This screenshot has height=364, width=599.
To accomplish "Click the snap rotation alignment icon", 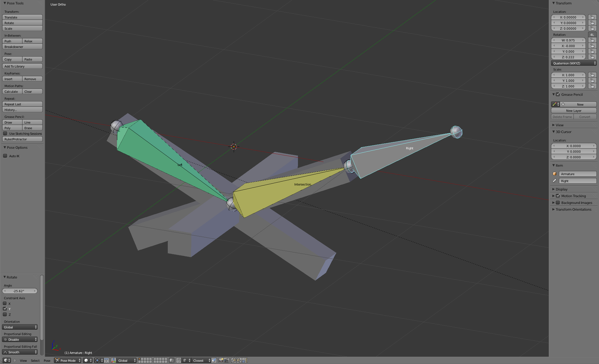I will click(214, 360).
